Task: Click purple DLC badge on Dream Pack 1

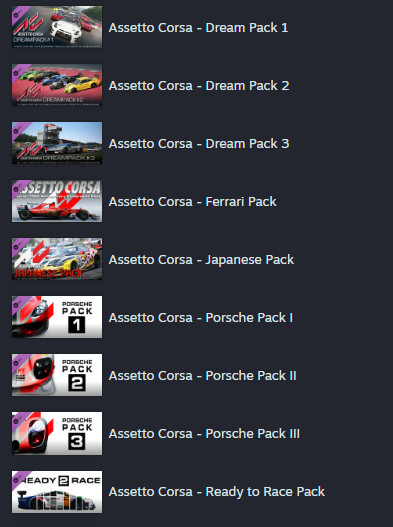Action: coord(18,13)
